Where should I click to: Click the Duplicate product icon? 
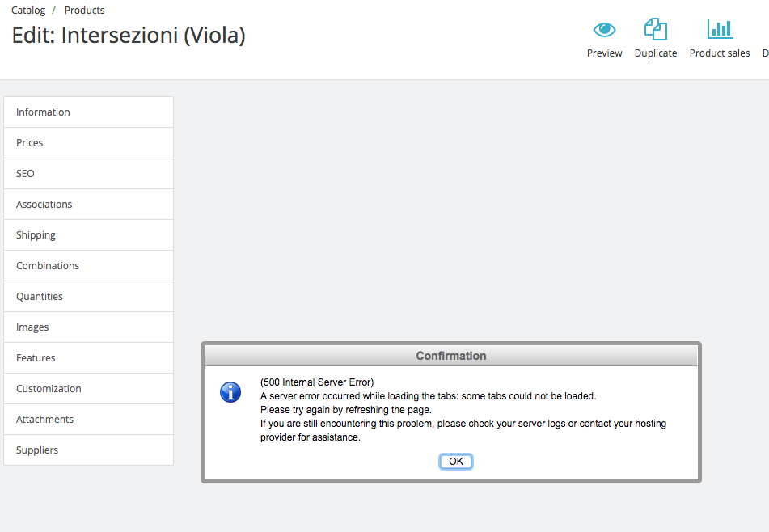(655, 30)
